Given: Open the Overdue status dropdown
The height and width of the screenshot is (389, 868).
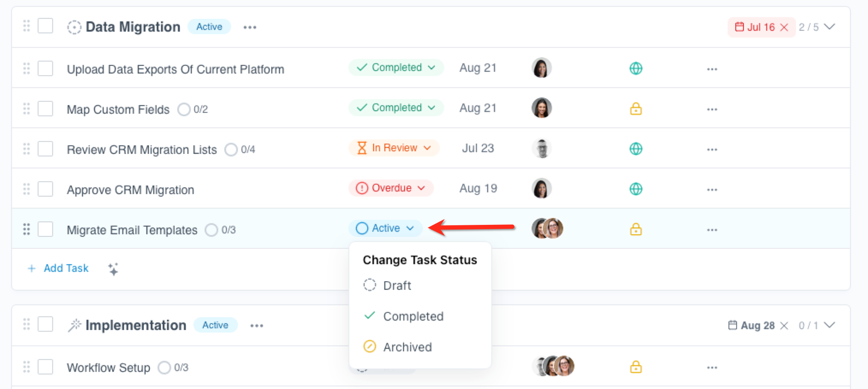Looking at the screenshot, I should (x=391, y=188).
